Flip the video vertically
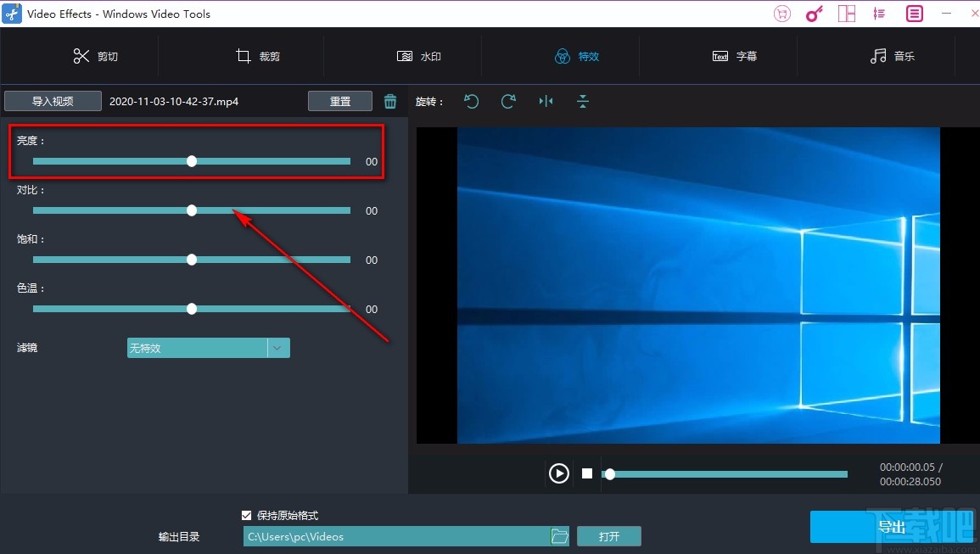Image resolution: width=980 pixels, height=554 pixels. pos(582,101)
